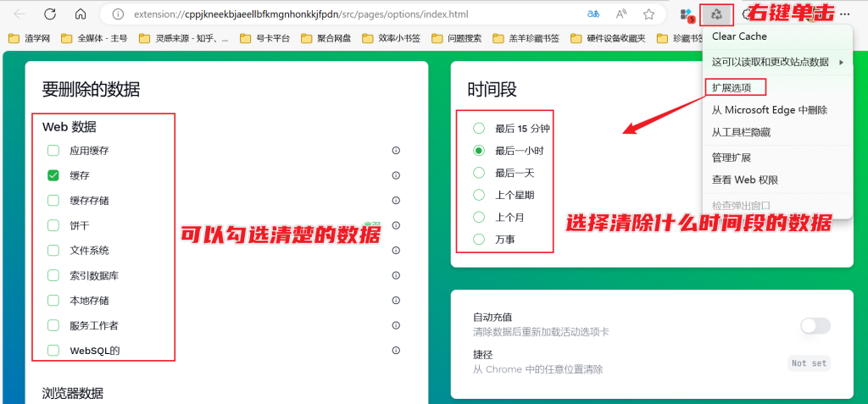This screenshot has height=404, width=868.
Task: Show info icon for WebSQL的
Action: click(x=396, y=351)
